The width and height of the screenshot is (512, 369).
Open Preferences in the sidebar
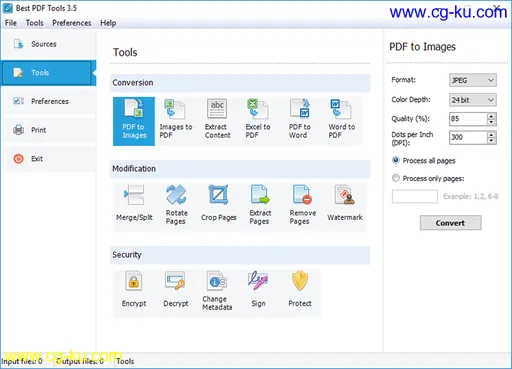[49, 101]
